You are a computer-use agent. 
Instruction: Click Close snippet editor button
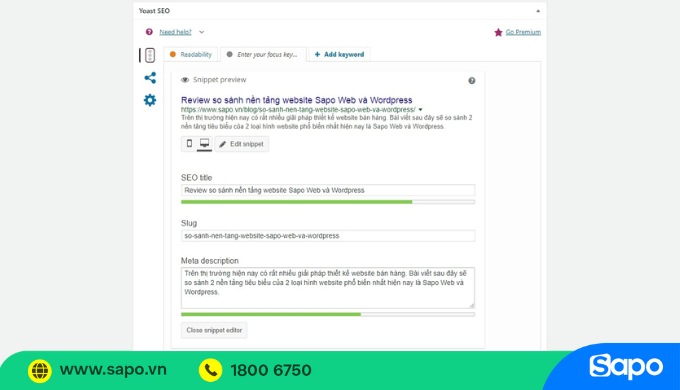point(214,330)
